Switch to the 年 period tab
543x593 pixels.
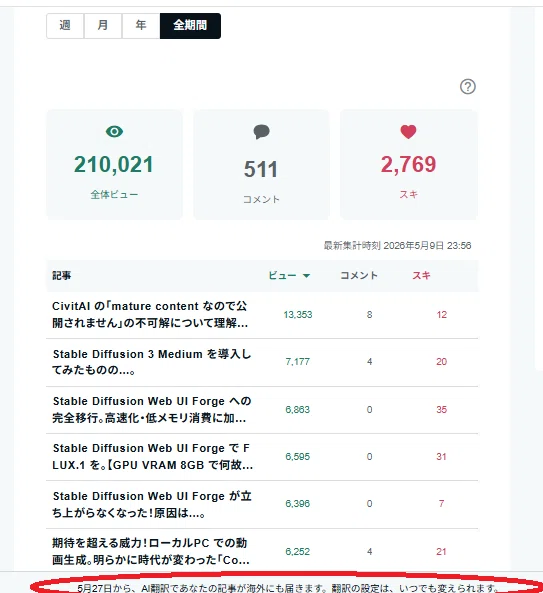(141, 26)
